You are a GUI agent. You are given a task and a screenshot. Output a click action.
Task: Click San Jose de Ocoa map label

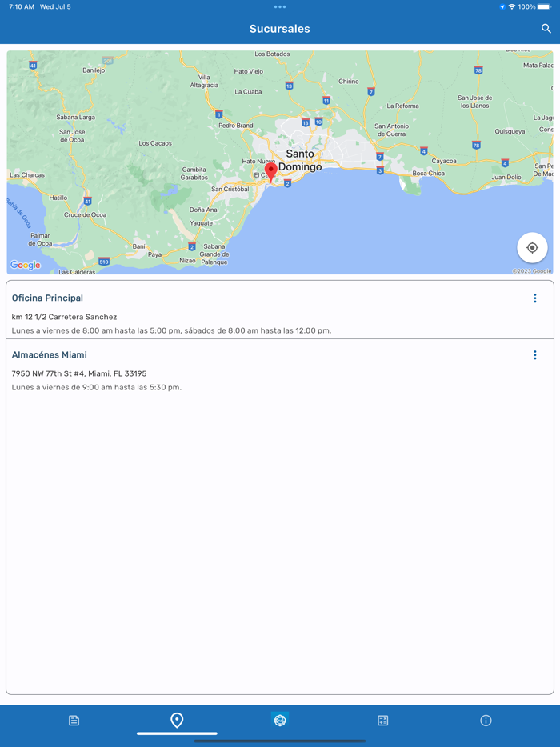pyautogui.click(x=72, y=136)
